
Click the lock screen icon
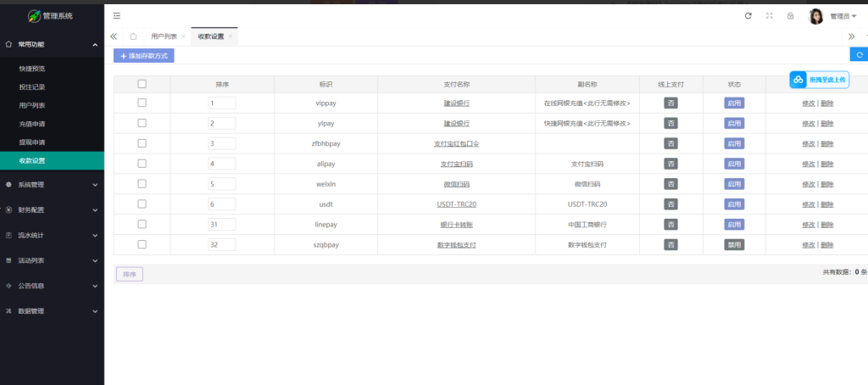click(x=791, y=16)
